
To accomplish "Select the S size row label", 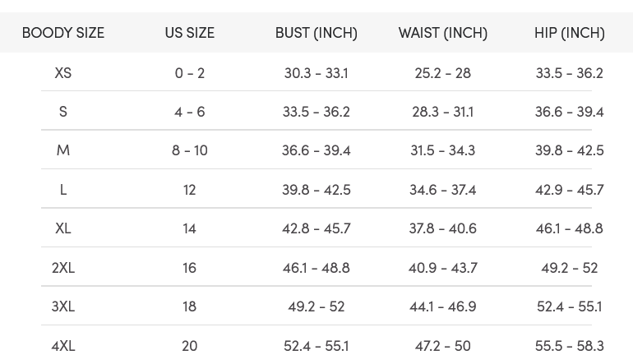I will tap(63, 112).
